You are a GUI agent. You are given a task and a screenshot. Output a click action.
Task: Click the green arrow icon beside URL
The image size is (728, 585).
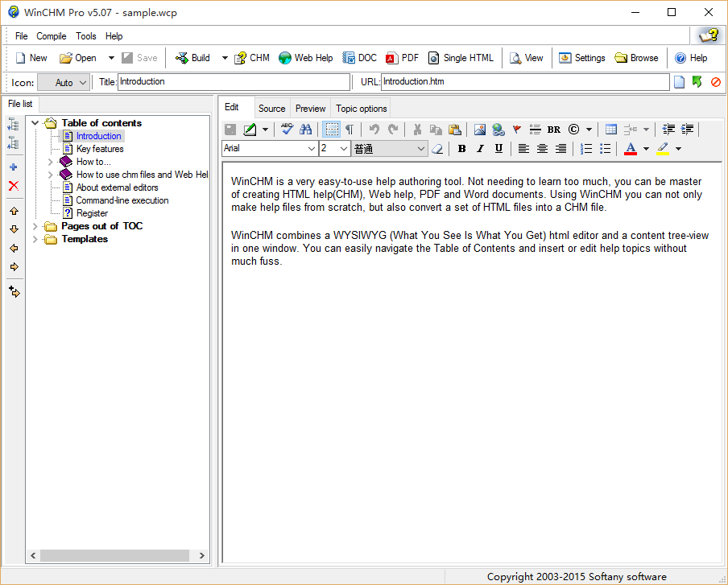point(697,82)
